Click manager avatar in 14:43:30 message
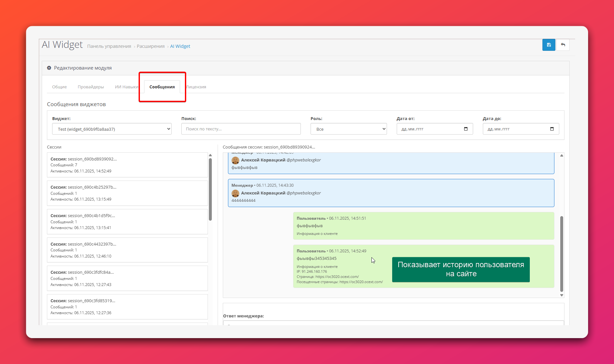Viewport: 614px width, 364px height. [x=235, y=193]
